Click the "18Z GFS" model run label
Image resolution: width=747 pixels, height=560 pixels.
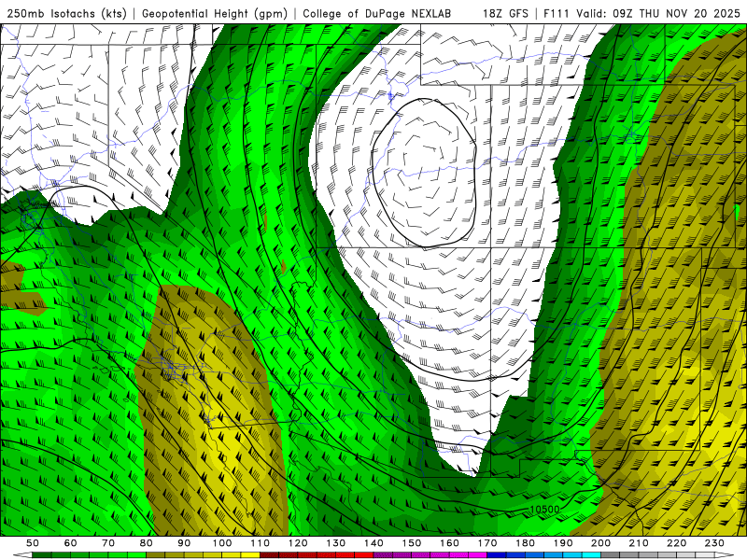(x=505, y=13)
